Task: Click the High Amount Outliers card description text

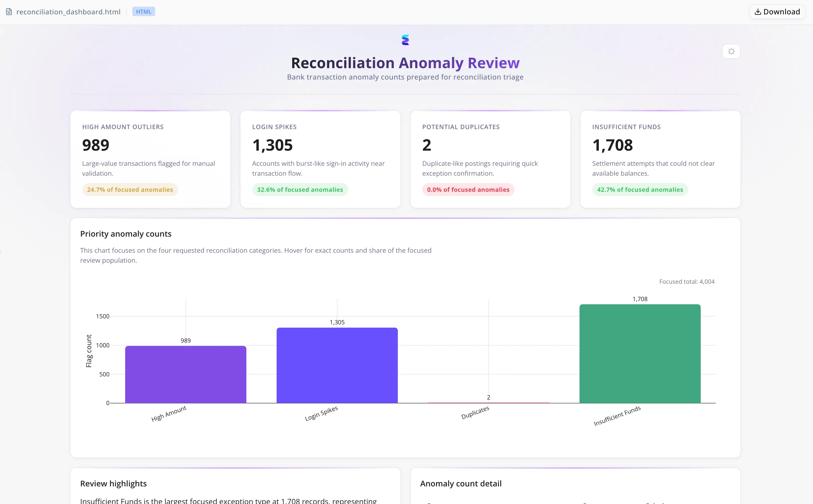Action: [149, 168]
